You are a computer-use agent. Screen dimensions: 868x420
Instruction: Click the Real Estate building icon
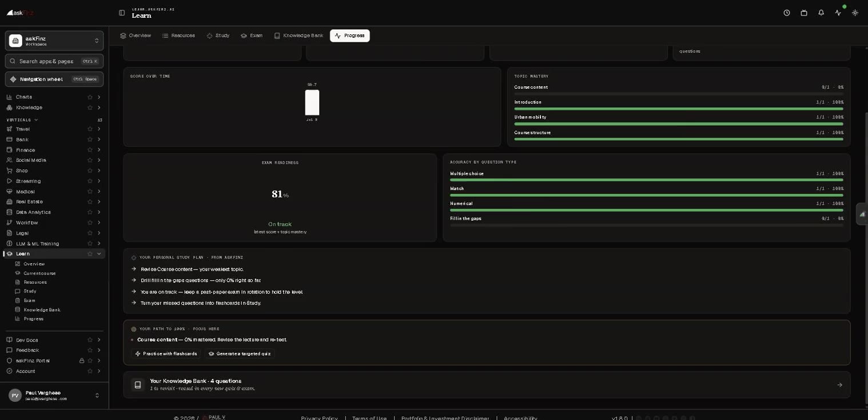pos(9,202)
